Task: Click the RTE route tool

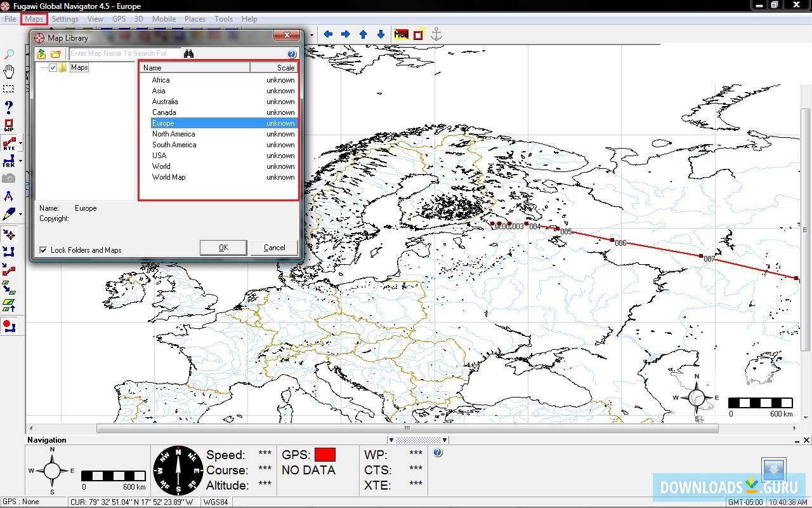Action: (x=9, y=144)
